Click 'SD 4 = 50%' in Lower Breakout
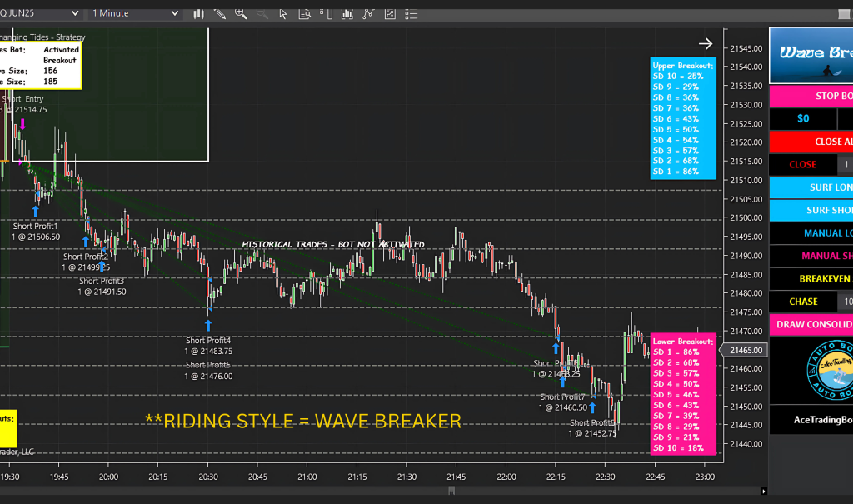 pos(676,384)
